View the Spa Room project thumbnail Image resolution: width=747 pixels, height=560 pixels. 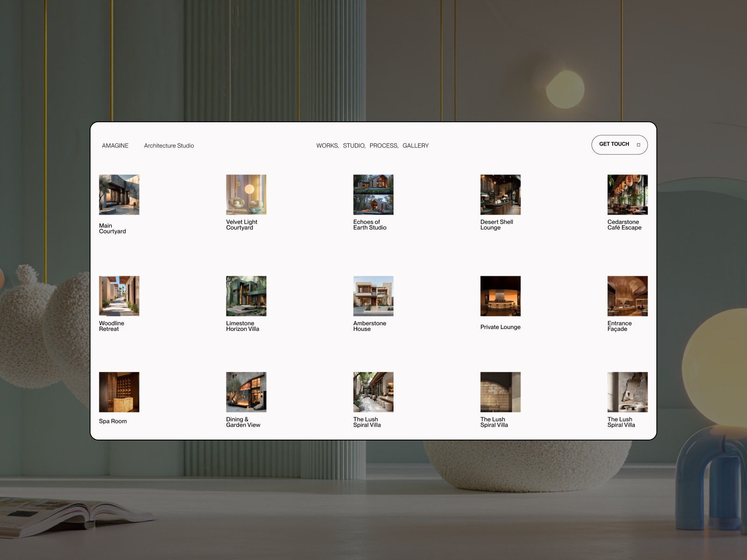coord(119,392)
